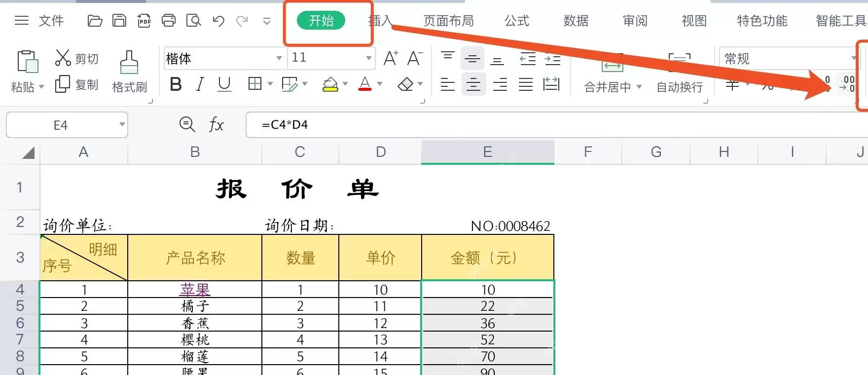Open the font size 11 dropdown
868x375 pixels.
368,58
